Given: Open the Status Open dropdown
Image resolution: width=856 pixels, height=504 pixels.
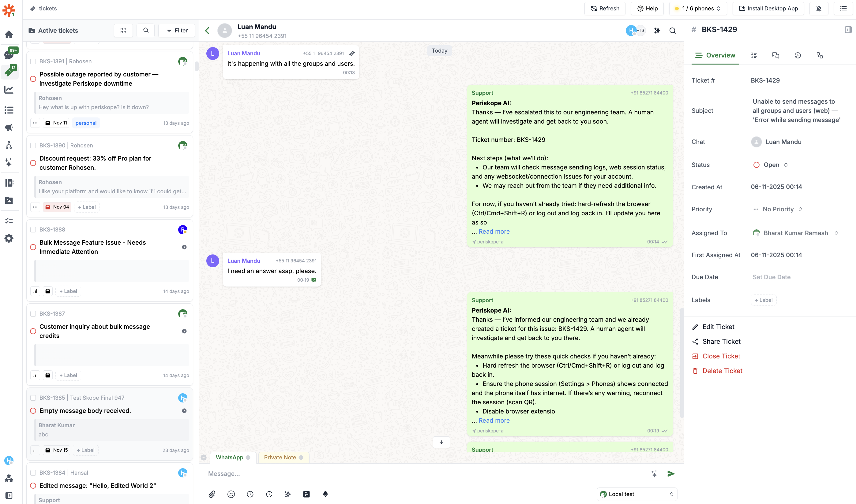Looking at the screenshot, I should coord(770,165).
